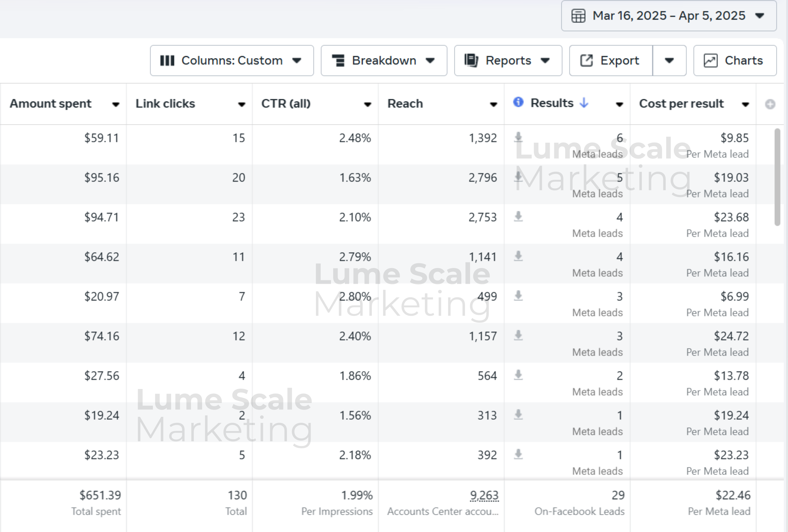Expand the Export options arrow
This screenshot has width=788, height=532.
[x=669, y=61]
